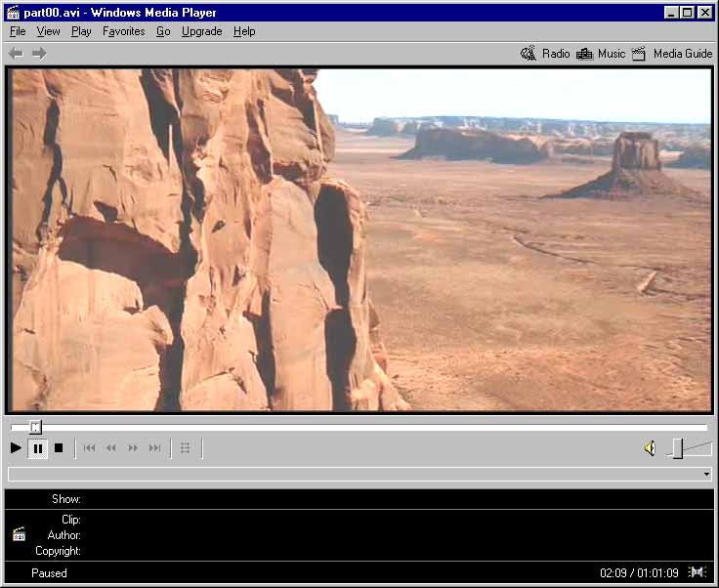Click the video display of desert cliffs
719x588 pixels.
tap(361, 239)
